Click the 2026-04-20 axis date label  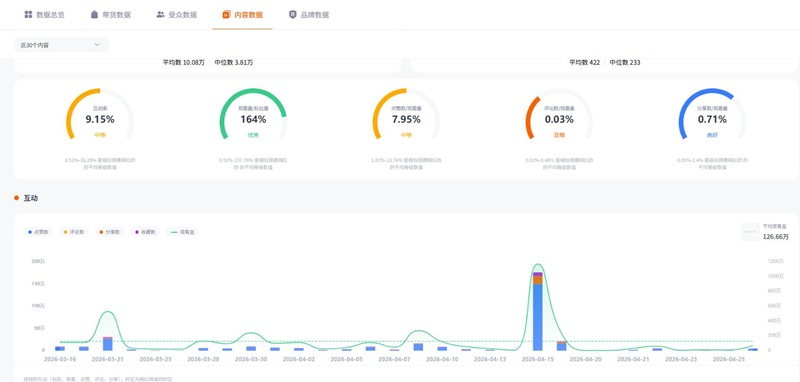pos(585,359)
